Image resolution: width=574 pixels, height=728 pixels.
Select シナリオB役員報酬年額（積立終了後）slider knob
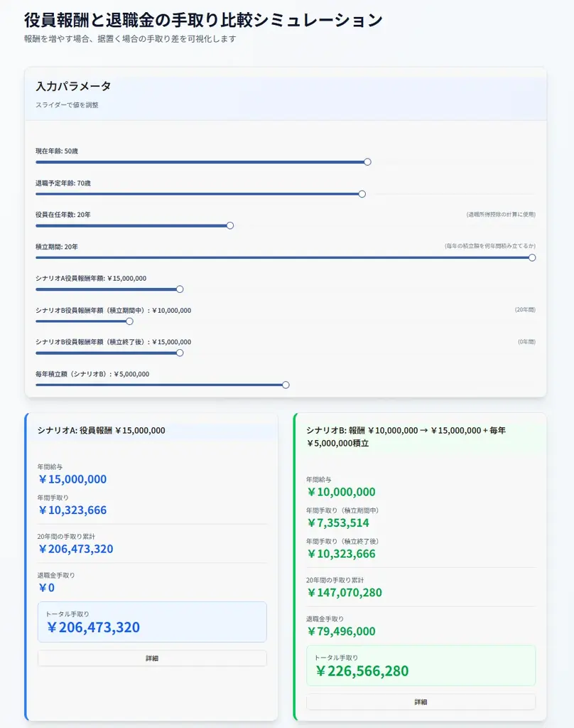[179, 353]
